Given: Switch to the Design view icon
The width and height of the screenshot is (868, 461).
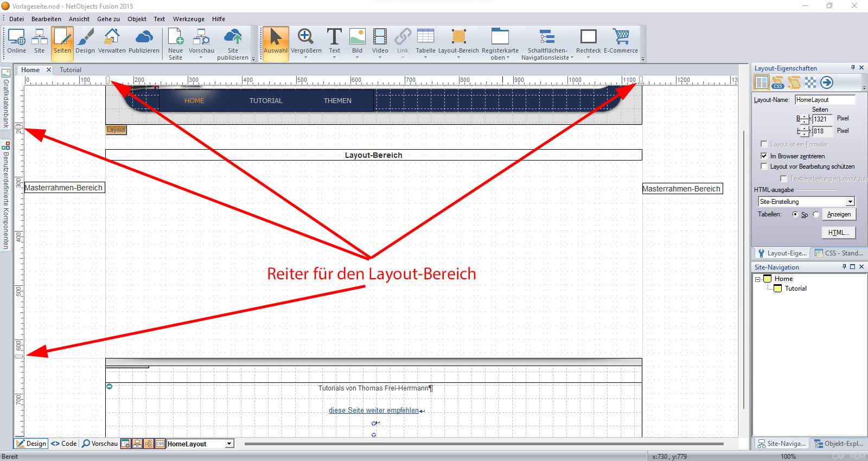Looking at the screenshot, I should (x=85, y=42).
